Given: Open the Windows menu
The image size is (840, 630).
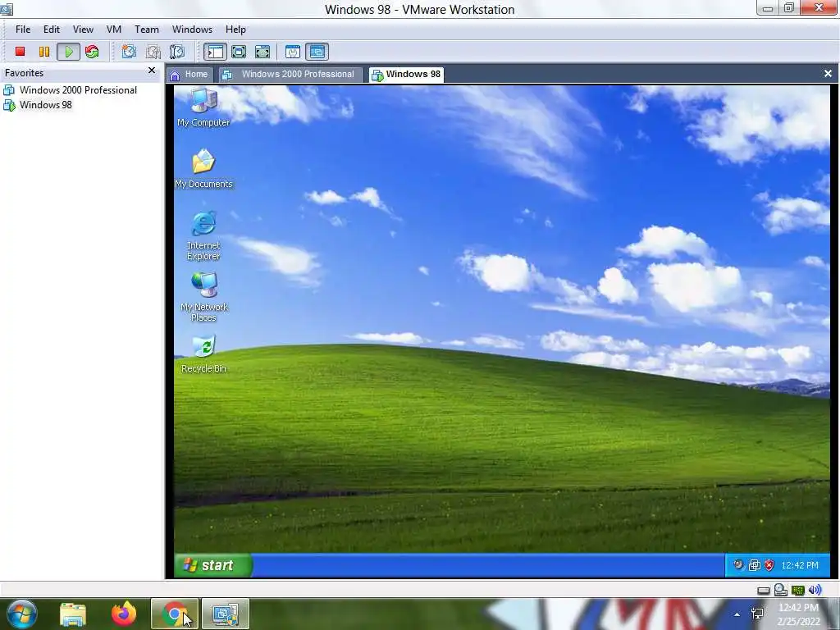Looking at the screenshot, I should click(x=192, y=30).
